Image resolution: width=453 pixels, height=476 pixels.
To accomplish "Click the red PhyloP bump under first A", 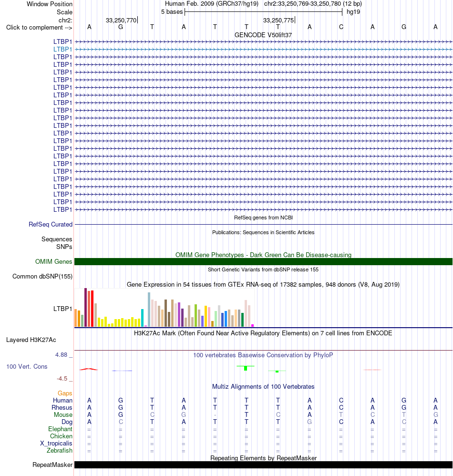I will 89,369.
